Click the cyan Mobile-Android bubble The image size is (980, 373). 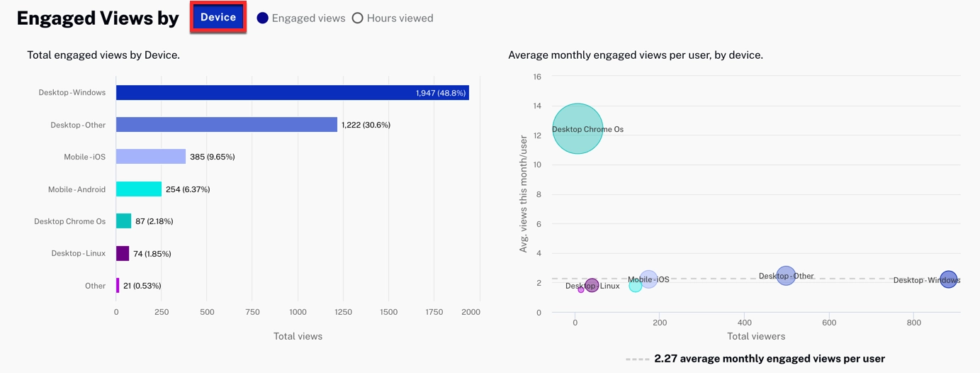(636, 286)
